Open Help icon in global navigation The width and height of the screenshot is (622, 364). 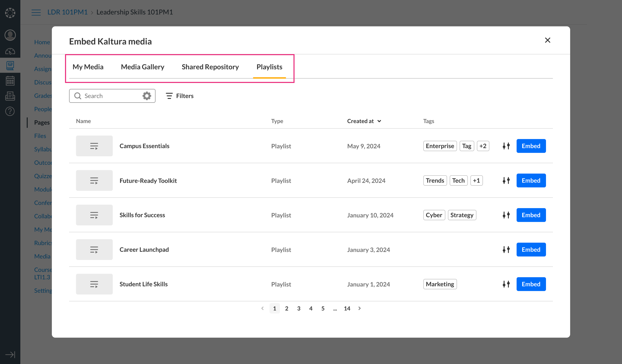(10, 111)
